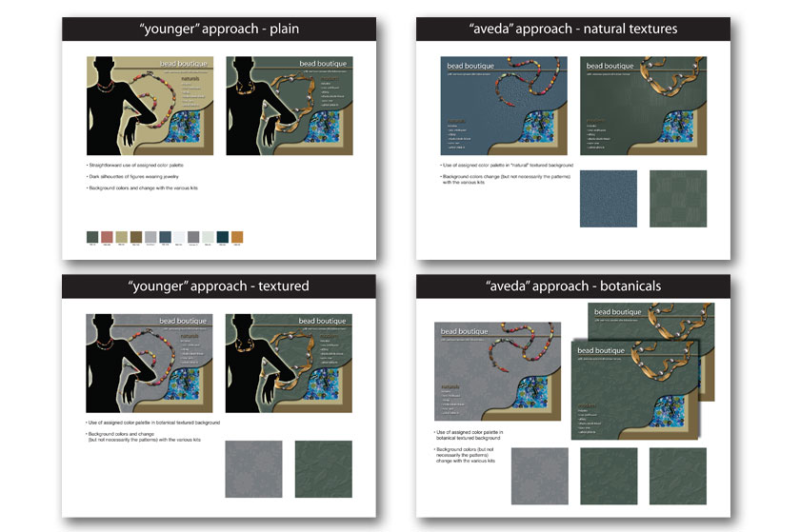This screenshot has width=800, height=532.
Task: Click the dark green swatch in the palette row
Action: point(92,236)
